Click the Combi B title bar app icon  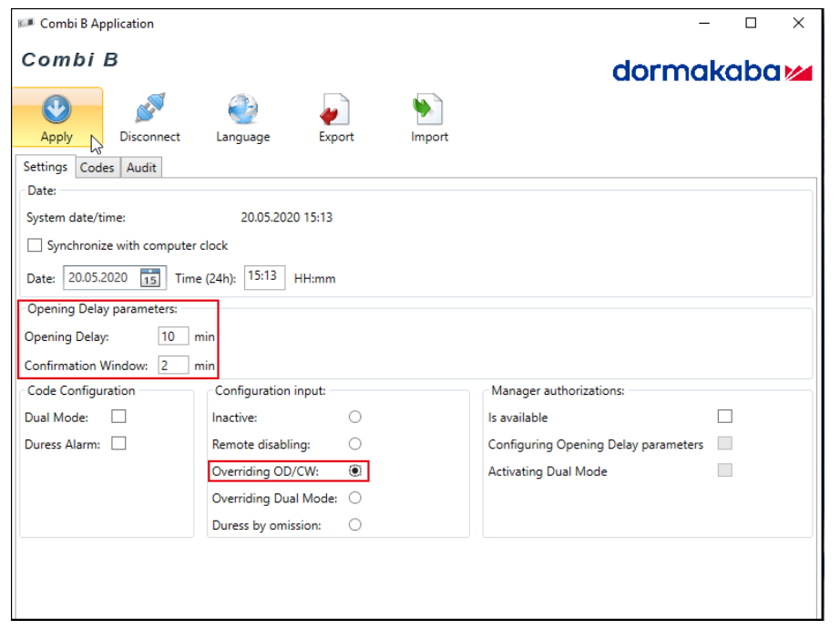click(26, 24)
